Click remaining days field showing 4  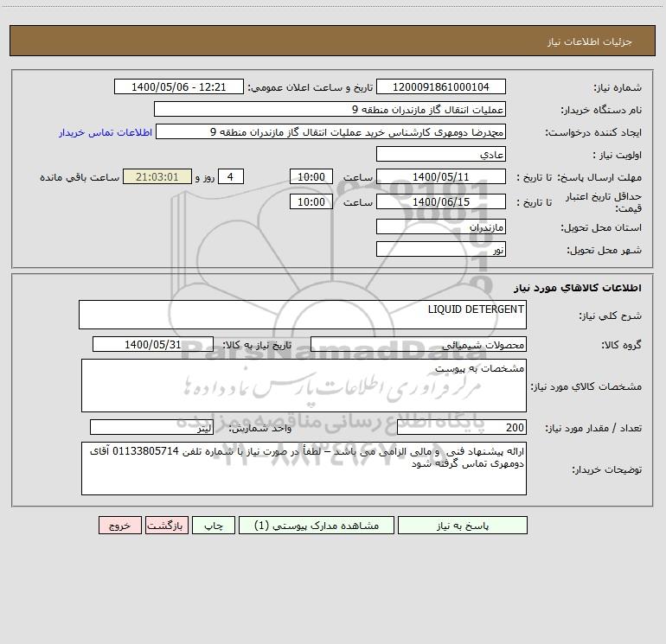click(231, 176)
